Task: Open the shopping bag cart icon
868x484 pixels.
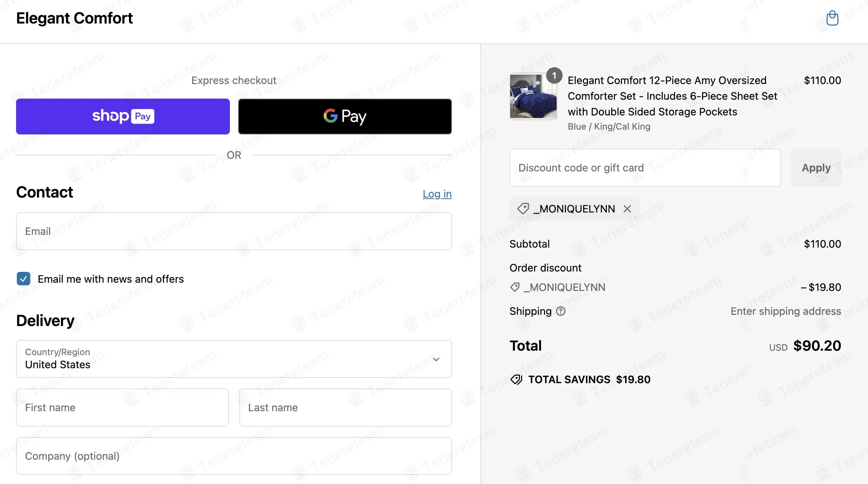Action: pos(832,18)
